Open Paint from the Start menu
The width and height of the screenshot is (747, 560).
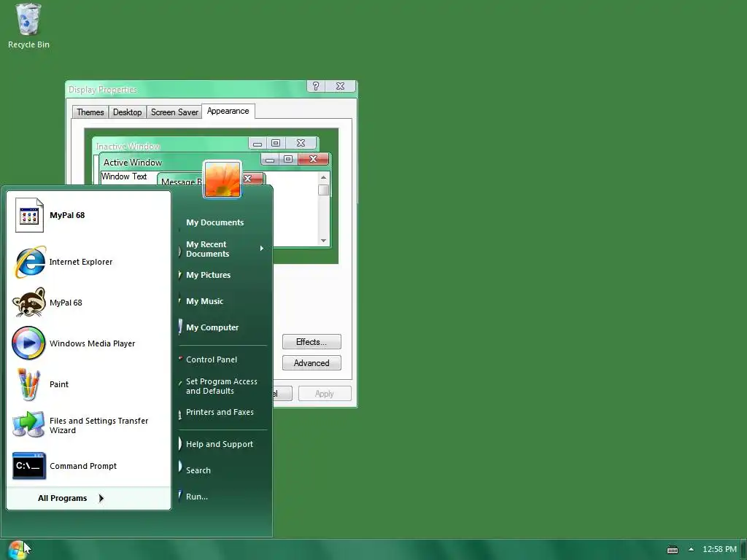88,384
